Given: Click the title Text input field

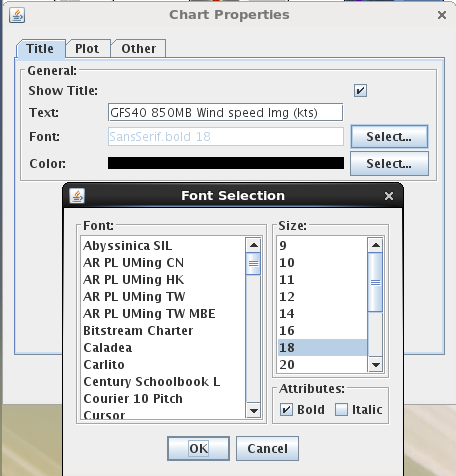Looking at the screenshot, I should tap(225, 113).
